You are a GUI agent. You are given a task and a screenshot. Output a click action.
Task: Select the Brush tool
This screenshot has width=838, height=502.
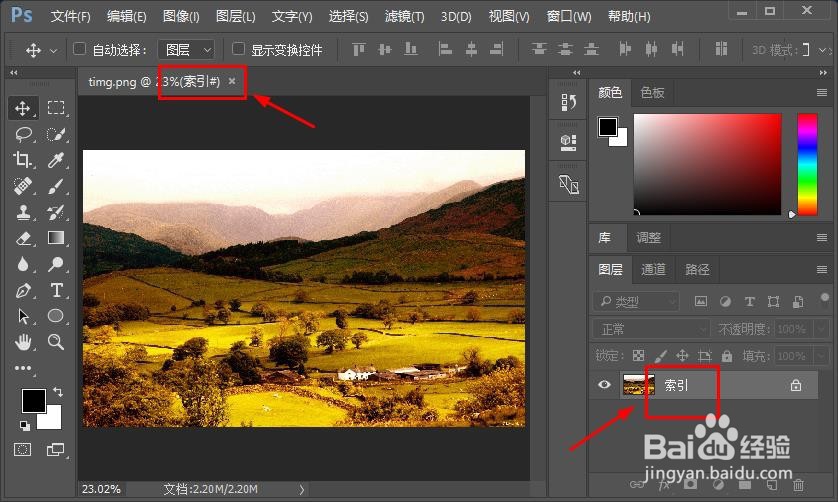pyautogui.click(x=56, y=186)
